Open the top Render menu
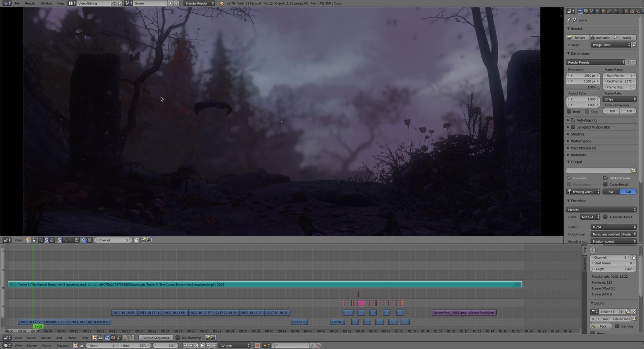 click(30, 3)
